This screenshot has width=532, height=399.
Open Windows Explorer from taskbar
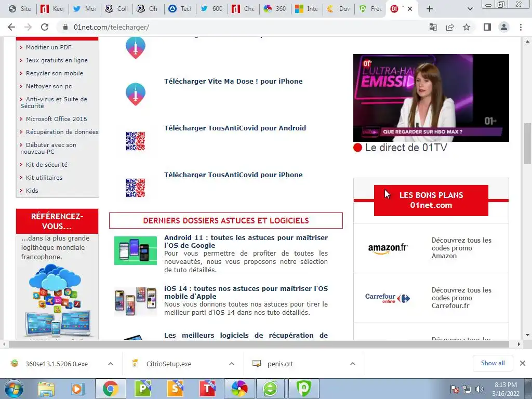coord(46,389)
